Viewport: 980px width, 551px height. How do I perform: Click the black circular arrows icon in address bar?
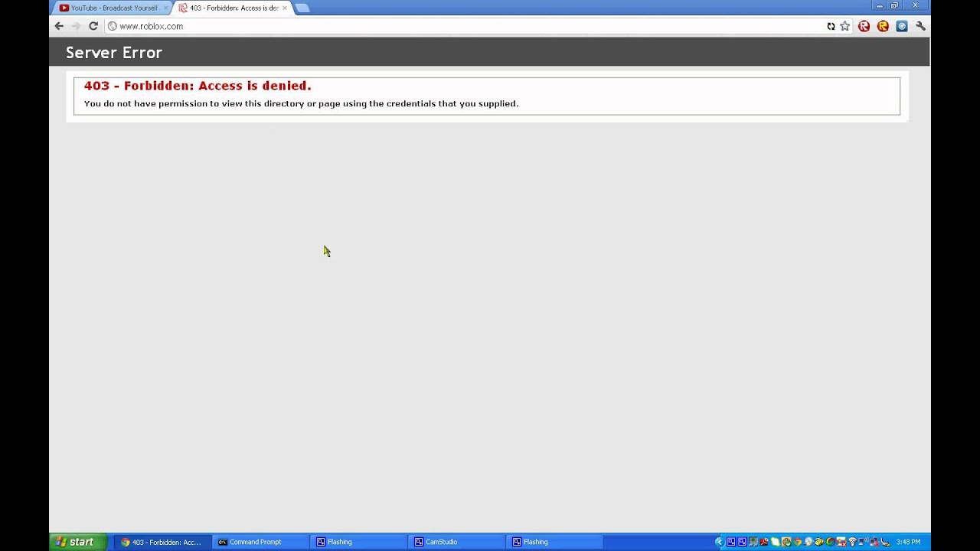pos(831,26)
